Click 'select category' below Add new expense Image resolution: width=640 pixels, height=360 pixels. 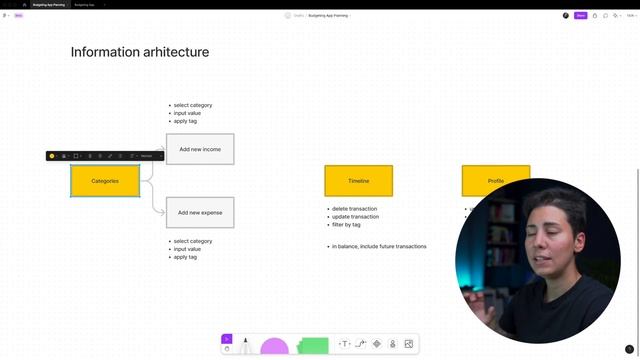(193, 241)
